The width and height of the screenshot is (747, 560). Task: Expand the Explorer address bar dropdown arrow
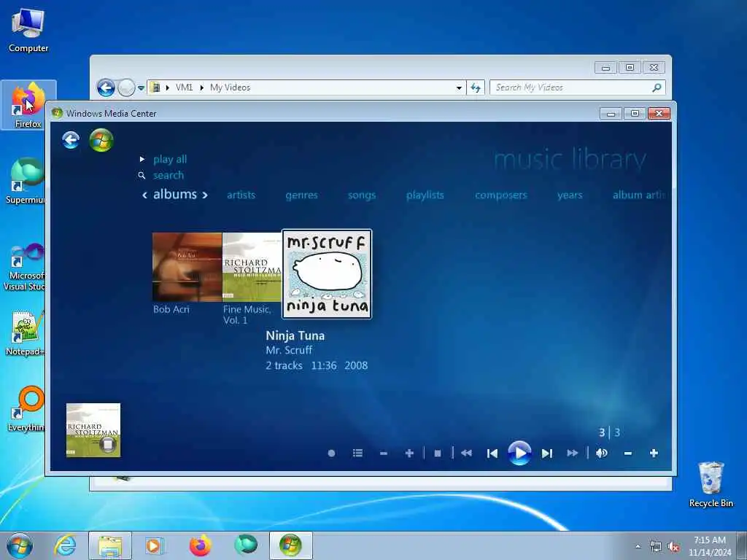[x=459, y=88]
